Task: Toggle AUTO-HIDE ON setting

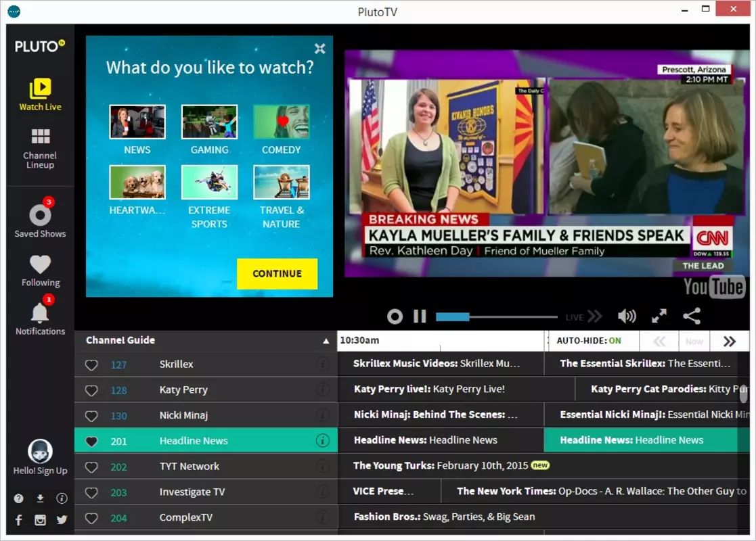Action: pyautogui.click(x=589, y=341)
